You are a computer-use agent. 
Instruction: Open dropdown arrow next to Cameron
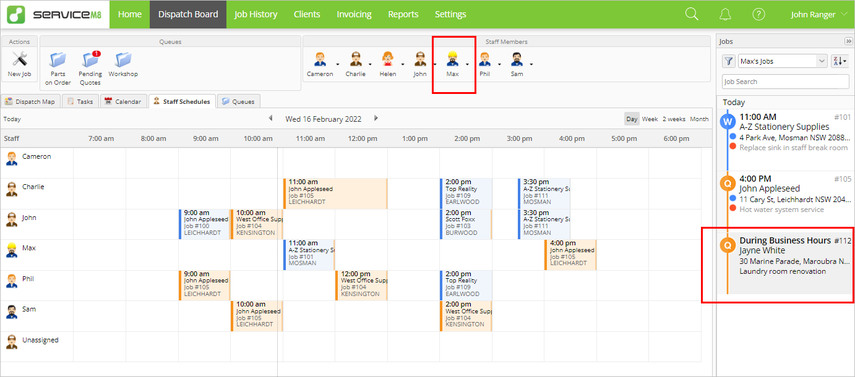coord(338,64)
